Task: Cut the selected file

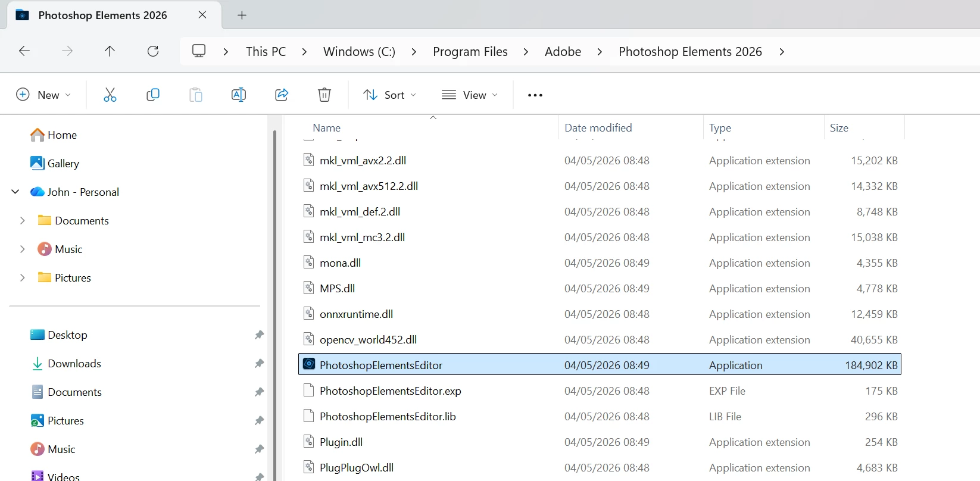Action: tap(110, 95)
